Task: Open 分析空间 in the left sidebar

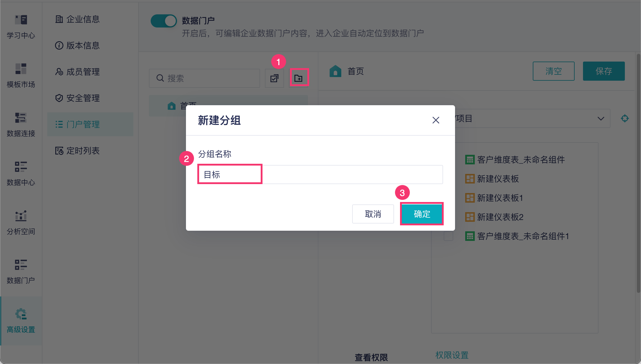Action: point(21,222)
